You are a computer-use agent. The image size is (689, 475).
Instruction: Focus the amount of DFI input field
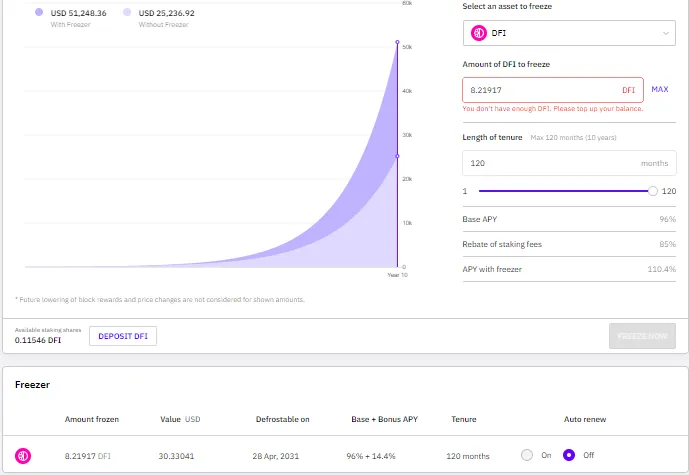click(553, 90)
